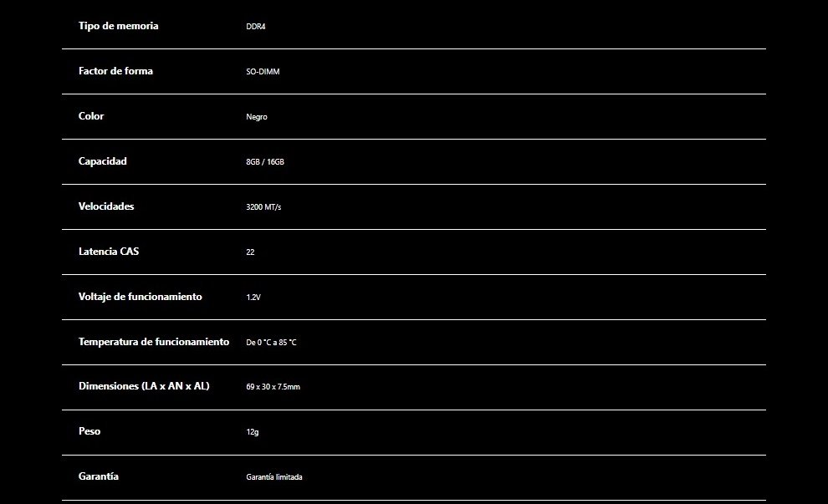Viewport: 828px width, 504px height.
Task: Click the "De 0 °C a 85 °C" value
Action: point(271,343)
